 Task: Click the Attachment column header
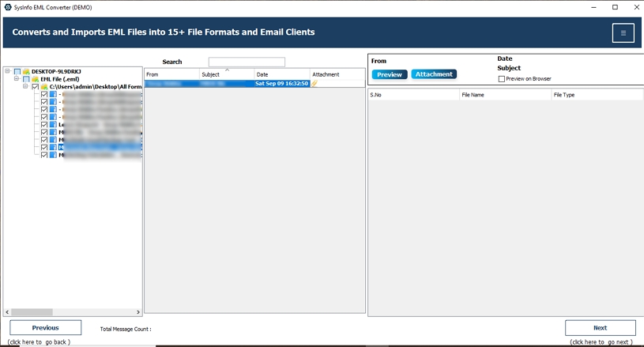[x=337, y=74]
